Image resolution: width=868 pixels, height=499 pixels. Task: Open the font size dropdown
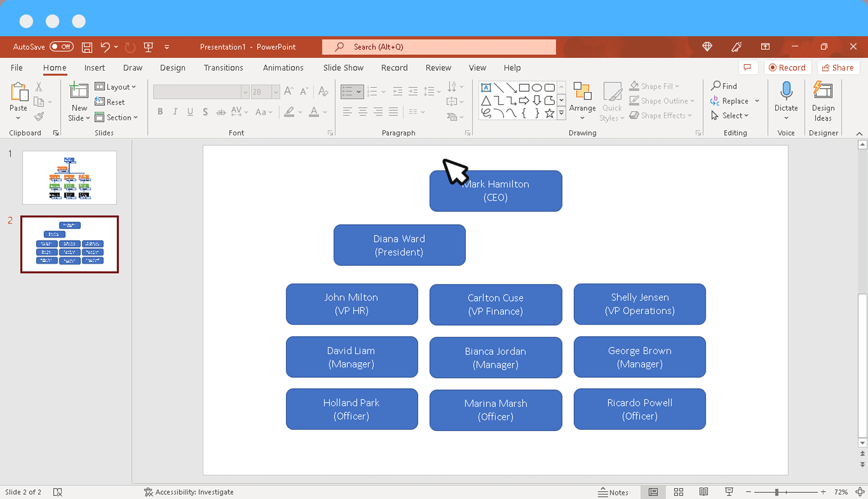276,92
